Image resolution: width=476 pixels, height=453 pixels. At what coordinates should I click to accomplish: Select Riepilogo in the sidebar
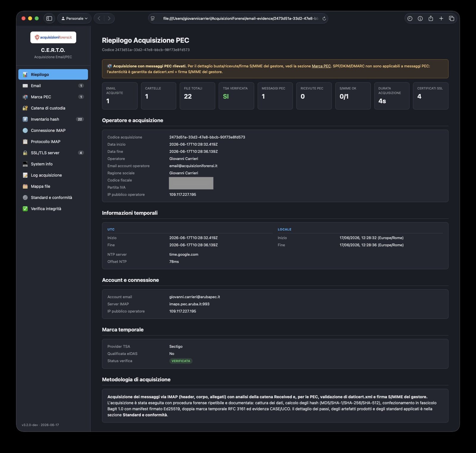click(x=53, y=74)
